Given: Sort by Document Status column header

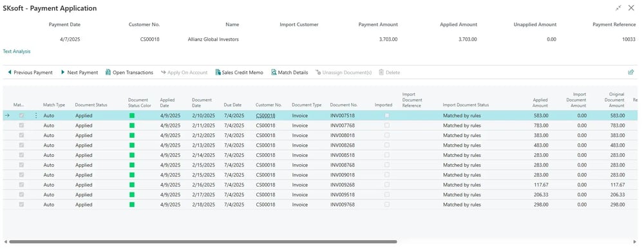Looking at the screenshot, I should click(x=91, y=105).
